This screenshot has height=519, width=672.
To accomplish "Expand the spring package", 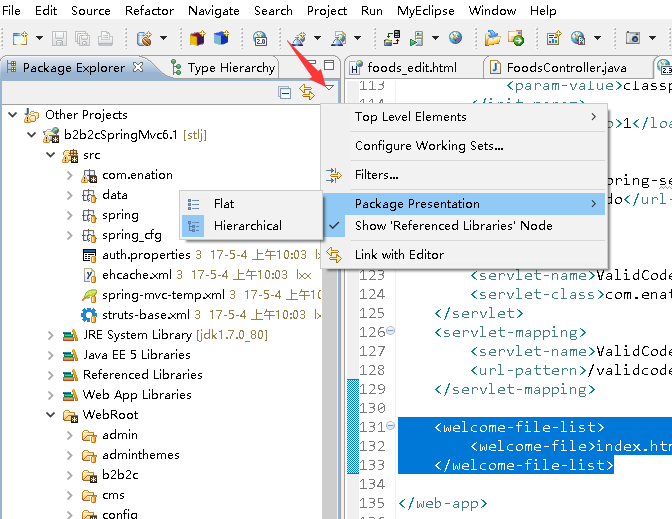I will tap(69, 215).
